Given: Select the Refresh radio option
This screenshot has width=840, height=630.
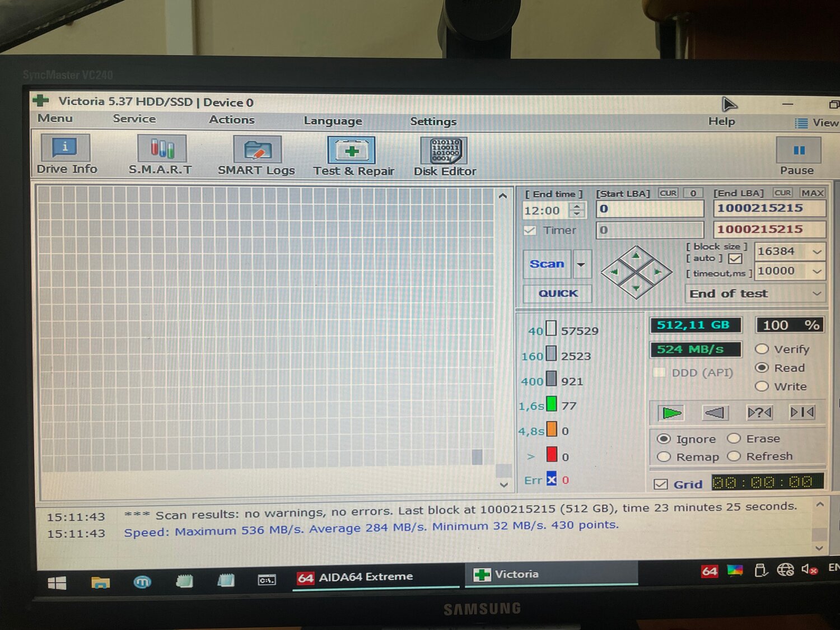Looking at the screenshot, I should pos(734,456).
